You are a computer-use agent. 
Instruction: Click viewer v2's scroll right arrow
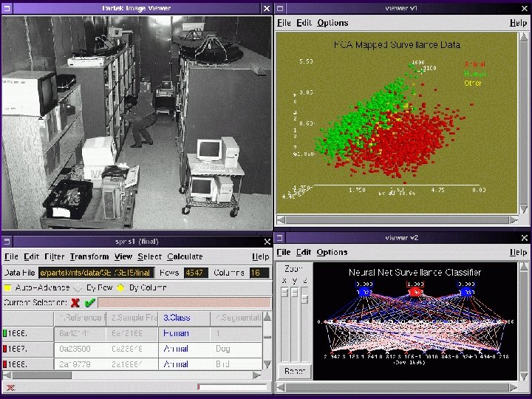(514, 387)
